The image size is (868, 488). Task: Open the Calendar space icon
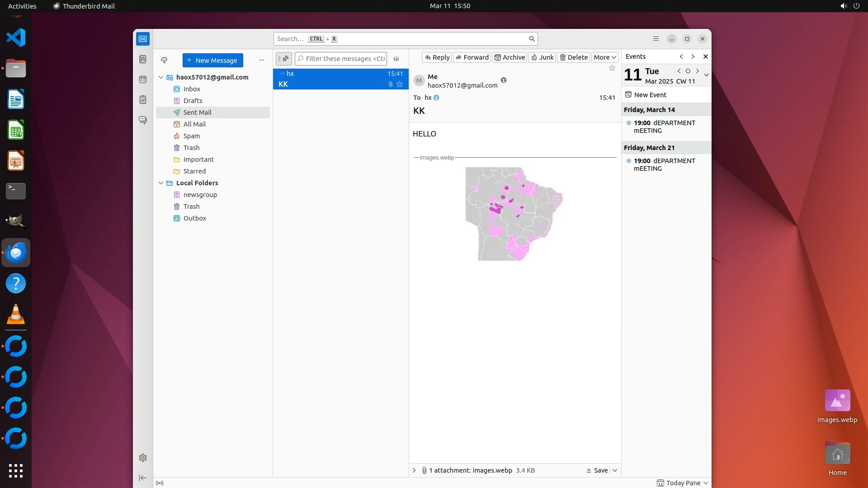point(143,80)
